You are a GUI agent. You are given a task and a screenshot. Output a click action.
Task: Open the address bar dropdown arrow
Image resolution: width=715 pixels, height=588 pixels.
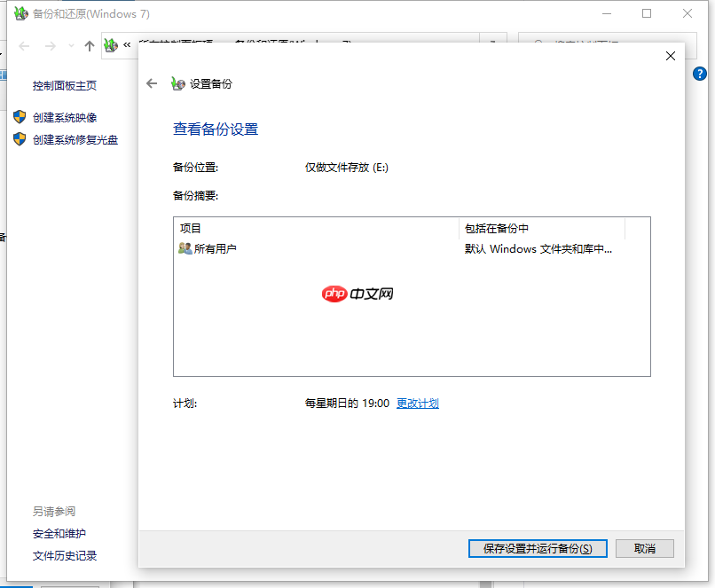493,43
